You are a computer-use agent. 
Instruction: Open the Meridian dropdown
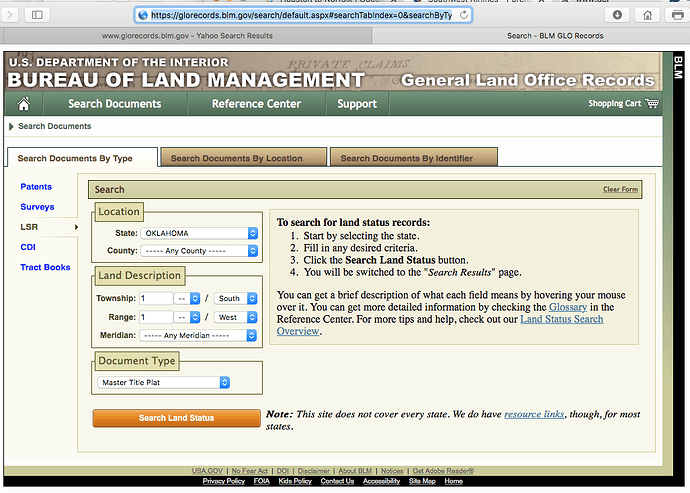pyautogui.click(x=198, y=335)
